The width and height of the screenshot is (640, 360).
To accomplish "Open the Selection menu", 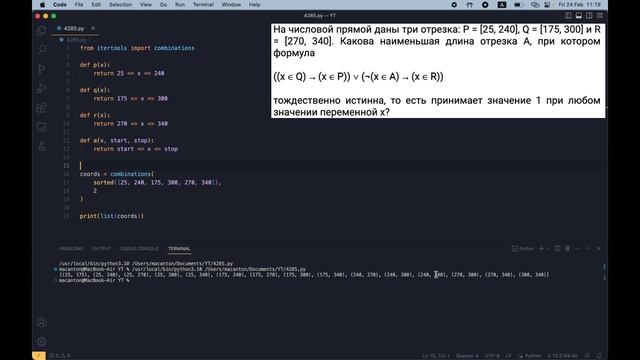I will pyautogui.click(x=120, y=4).
